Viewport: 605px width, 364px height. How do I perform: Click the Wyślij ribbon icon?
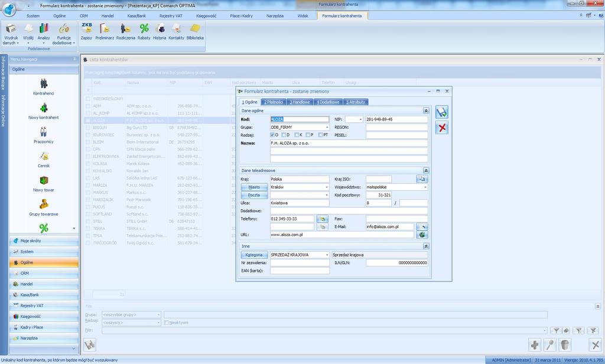click(28, 34)
